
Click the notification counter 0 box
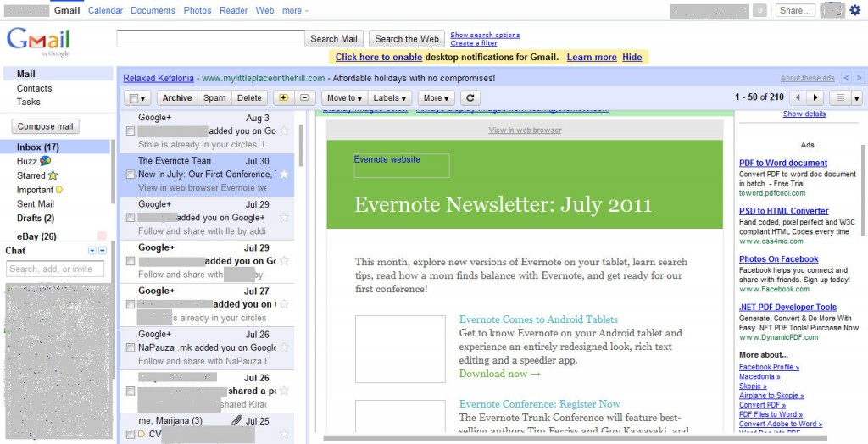[x=759, y=10]
